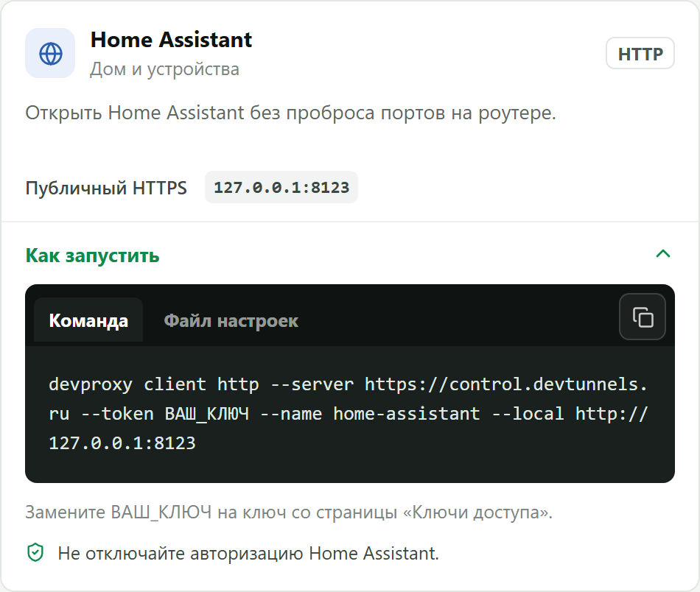
Task: Click the 127.0.0.1:8123 address chip
Action: pyautogui.click(x=281, y=187)
